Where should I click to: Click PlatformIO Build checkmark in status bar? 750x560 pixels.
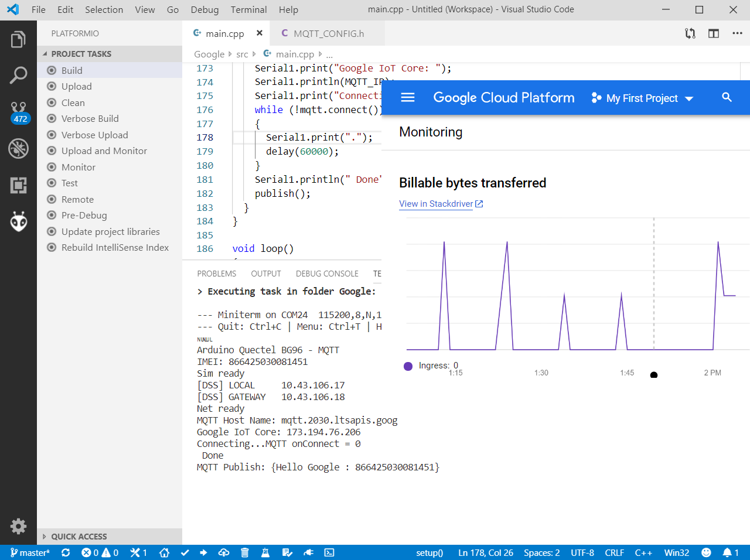coord(185,552)
